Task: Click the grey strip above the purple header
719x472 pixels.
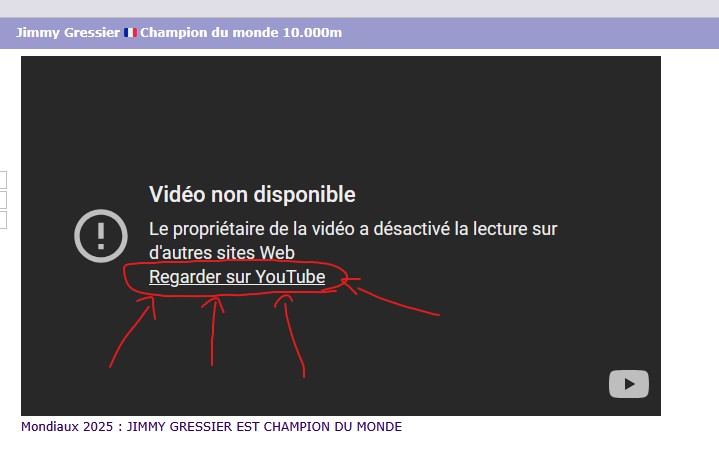Action: [x=360, y=8]
